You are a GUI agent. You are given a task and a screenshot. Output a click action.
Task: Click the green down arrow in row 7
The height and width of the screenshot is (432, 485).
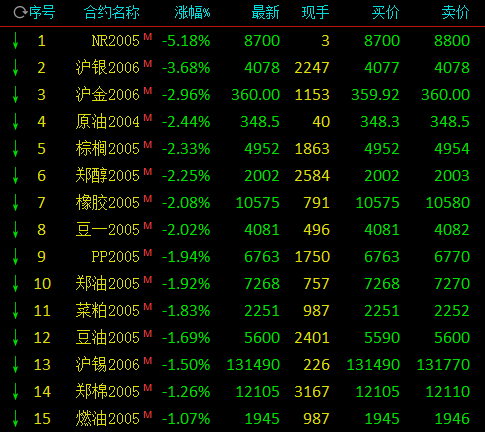click(x=15, y=203)
